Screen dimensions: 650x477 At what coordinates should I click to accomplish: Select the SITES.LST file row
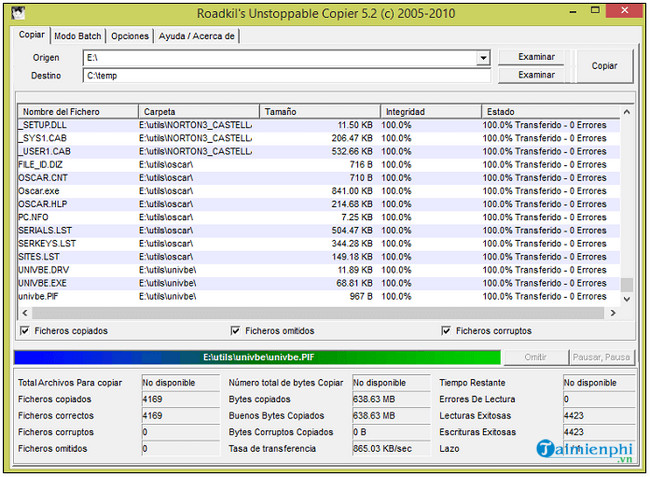pos(319,257)
